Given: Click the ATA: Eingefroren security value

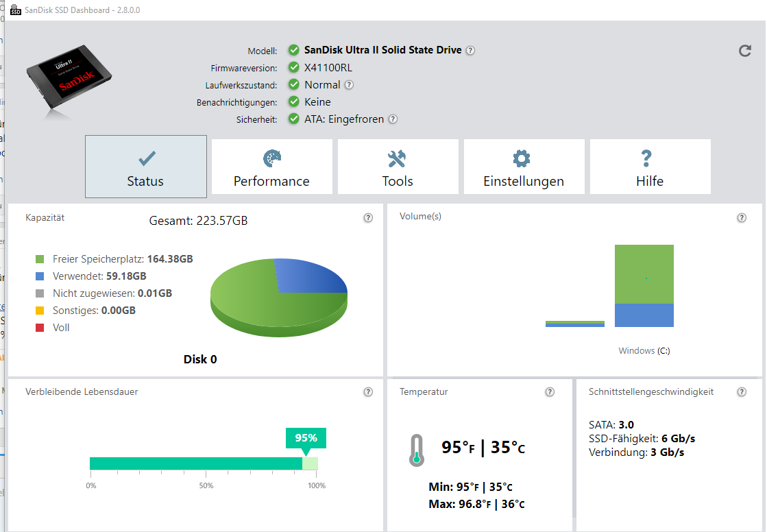Looking at the screenshot, I should tap(344, 119).
